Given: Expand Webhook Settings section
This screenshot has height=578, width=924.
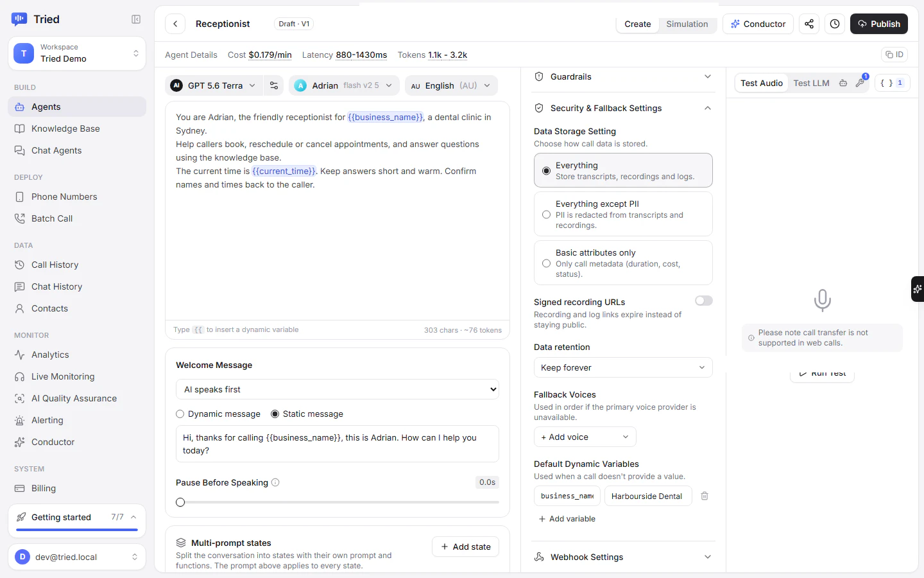Looking at the screenshot, I should click(623, 557).
